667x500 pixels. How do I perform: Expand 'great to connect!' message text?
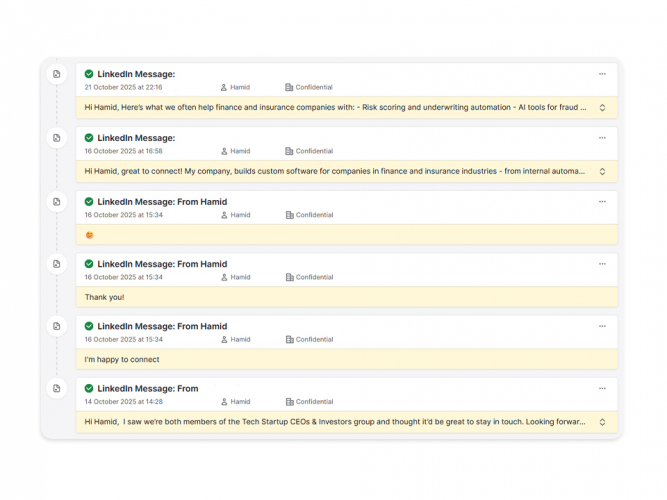(602, 171)
